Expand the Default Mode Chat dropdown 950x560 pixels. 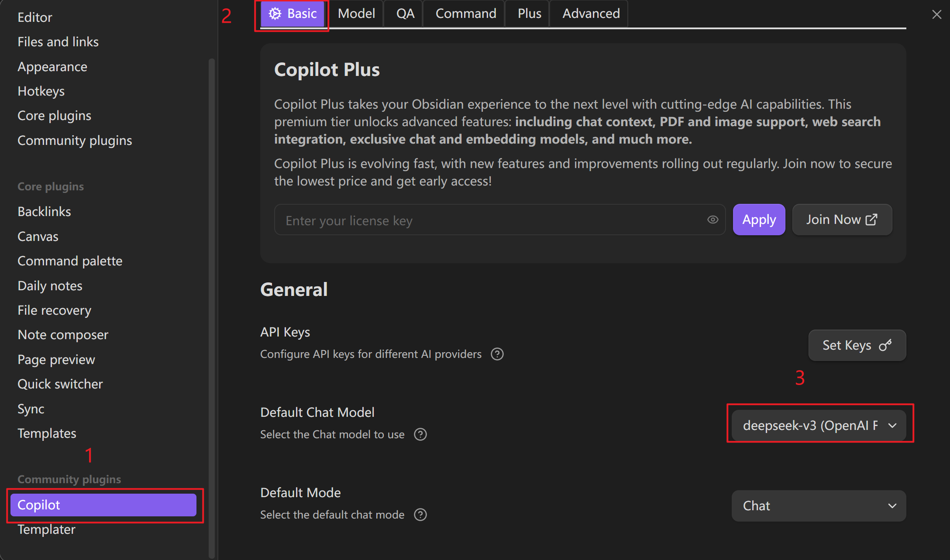point(819,505)
